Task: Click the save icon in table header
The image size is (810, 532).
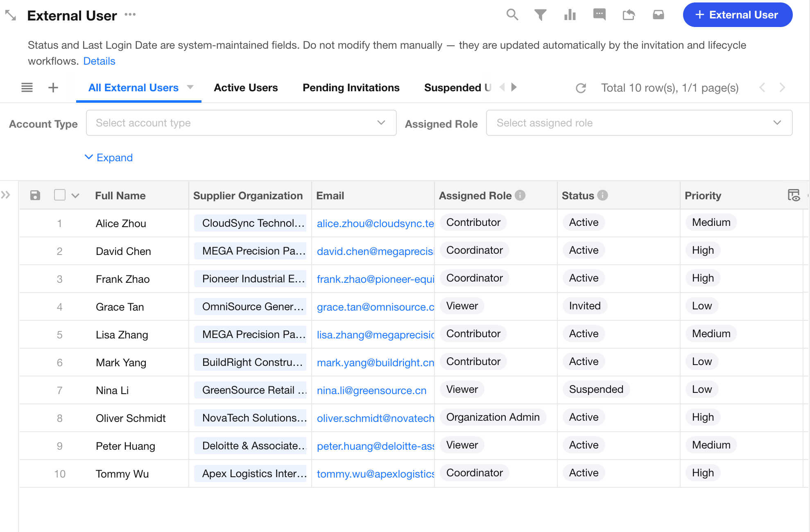Action: (x=35, y=195)
